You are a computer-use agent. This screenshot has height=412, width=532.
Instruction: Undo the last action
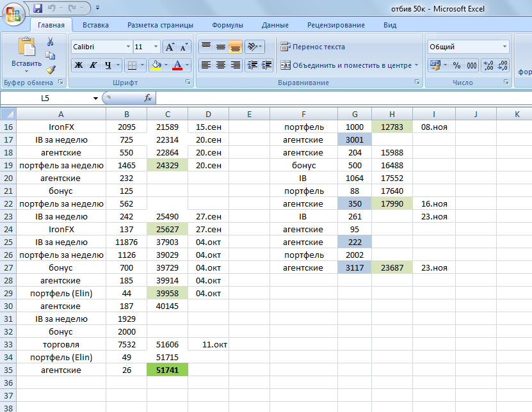(x=52, y=8)
